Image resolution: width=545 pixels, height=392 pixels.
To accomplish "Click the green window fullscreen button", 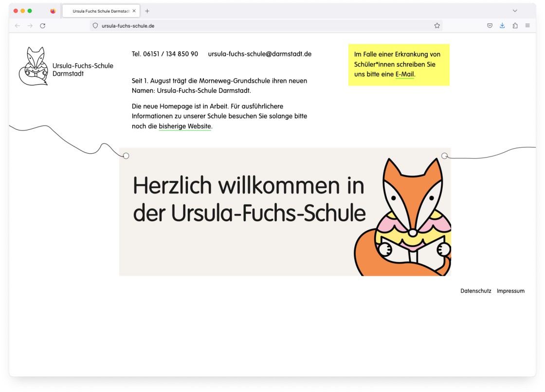I will click(30, 11).
